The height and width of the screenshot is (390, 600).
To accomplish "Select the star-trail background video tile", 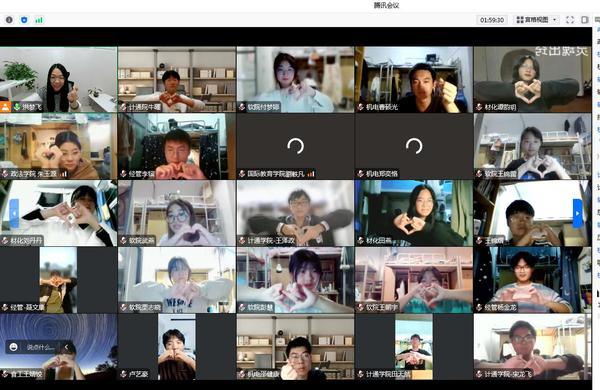I will (x=58, y=347).
